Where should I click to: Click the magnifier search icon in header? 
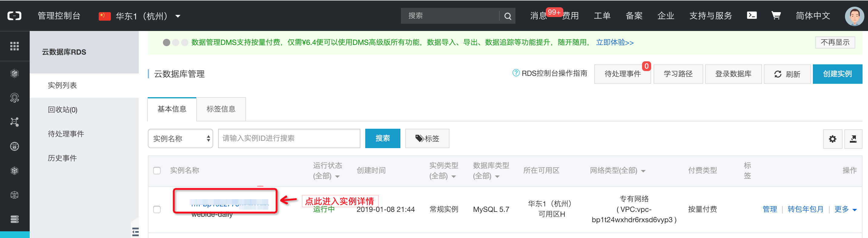coord(508,16)
